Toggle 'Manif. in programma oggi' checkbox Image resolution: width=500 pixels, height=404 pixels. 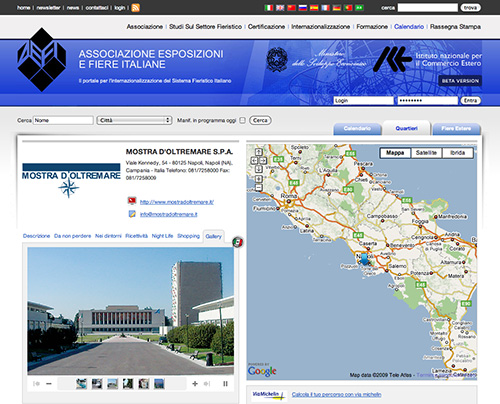243,120
